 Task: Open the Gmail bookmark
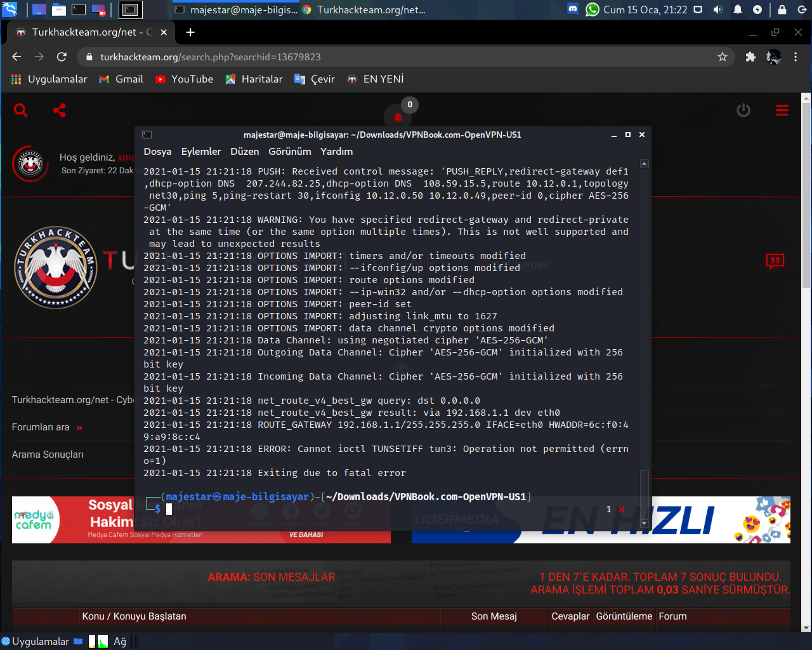tap(121, 79)
